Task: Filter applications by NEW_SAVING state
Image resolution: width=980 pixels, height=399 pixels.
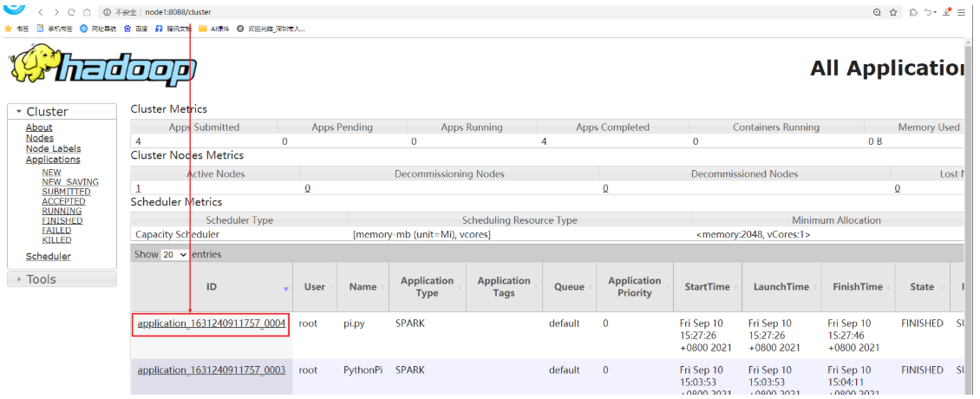Action: tap(70, 182)
